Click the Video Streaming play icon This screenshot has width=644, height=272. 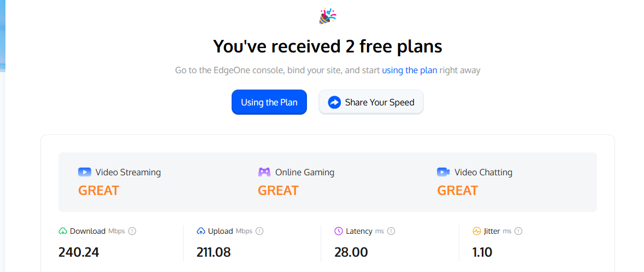click(x=85, y=172)
